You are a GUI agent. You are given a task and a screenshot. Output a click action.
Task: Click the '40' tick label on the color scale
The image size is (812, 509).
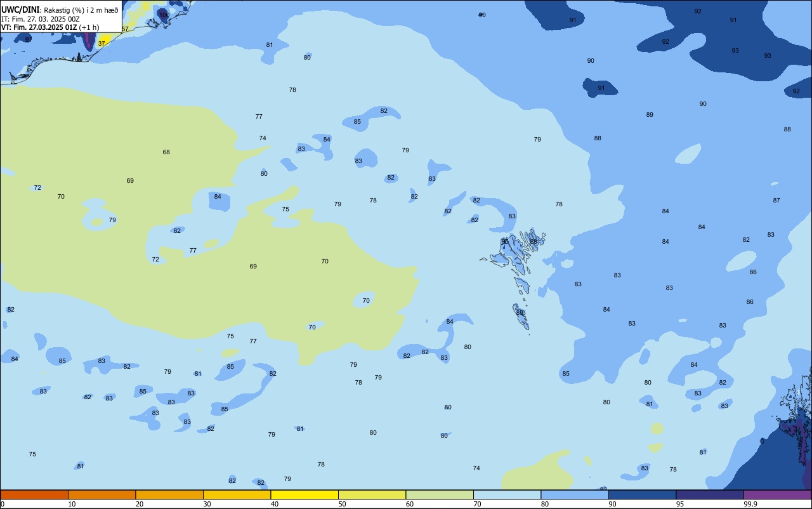[275, 504]
